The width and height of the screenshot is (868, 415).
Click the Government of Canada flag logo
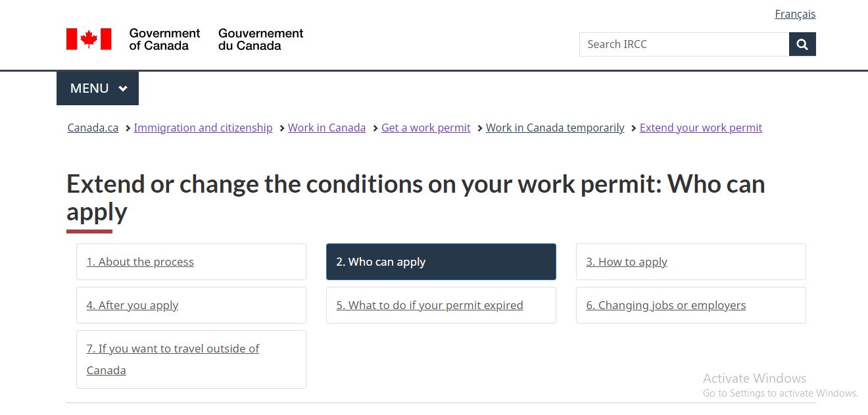[87, 38]
